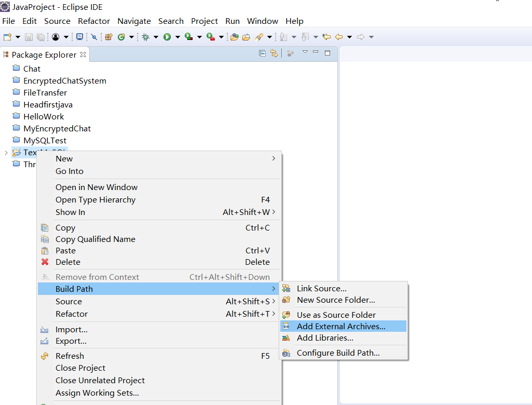532x405 pixels.
Task: Click Add Libraries in the submenu
Action: (324, 337)
